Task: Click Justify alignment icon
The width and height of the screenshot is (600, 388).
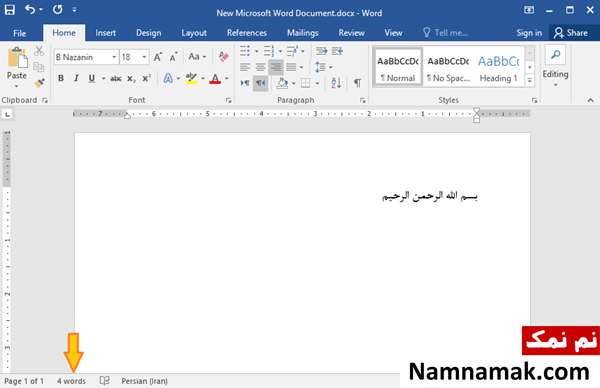Action: [x=292, y=67]
